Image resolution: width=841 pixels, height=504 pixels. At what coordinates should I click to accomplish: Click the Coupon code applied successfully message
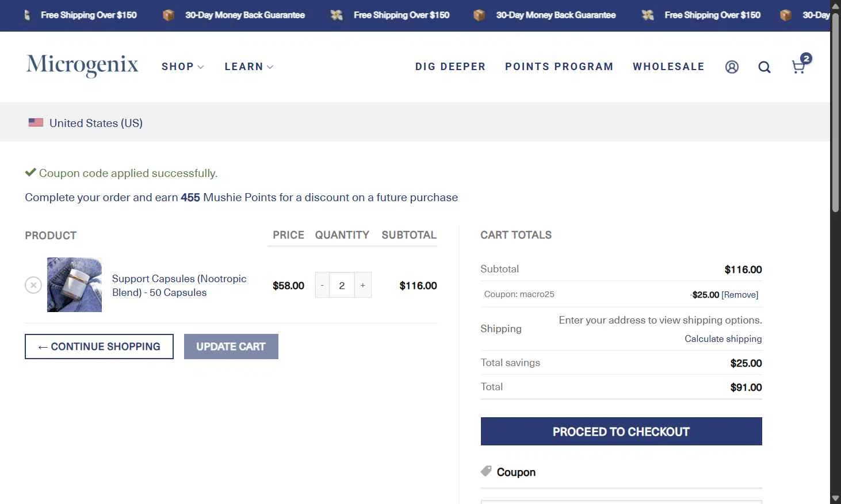pos(128,173)
